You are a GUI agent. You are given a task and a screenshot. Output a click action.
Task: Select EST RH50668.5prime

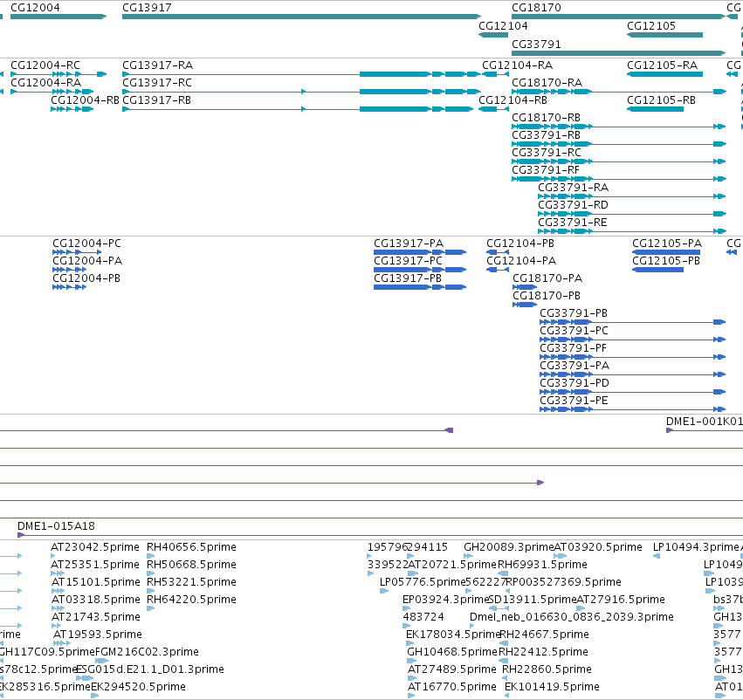pos(191,565)
